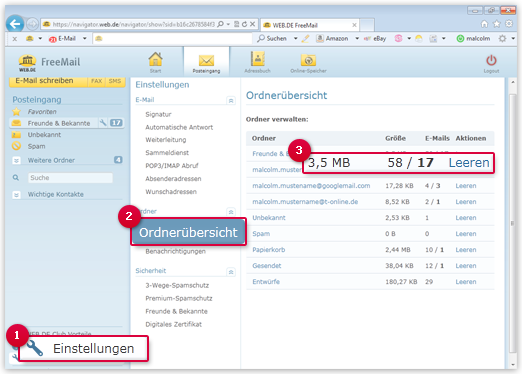Image resolution: width=522 pixels, height=374 pixels.
Task: Open the E-Mail toolbar dropdown arrow
Action: coord(85,39)
